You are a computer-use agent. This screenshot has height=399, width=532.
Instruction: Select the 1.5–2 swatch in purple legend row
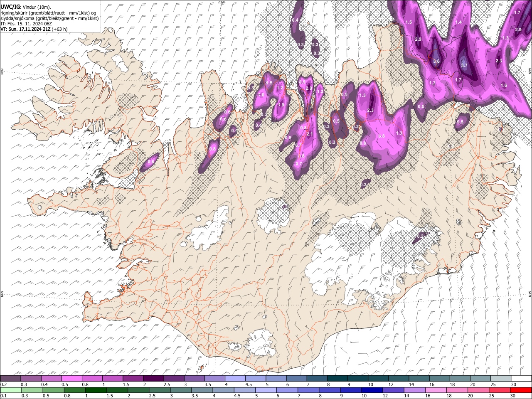133,378
